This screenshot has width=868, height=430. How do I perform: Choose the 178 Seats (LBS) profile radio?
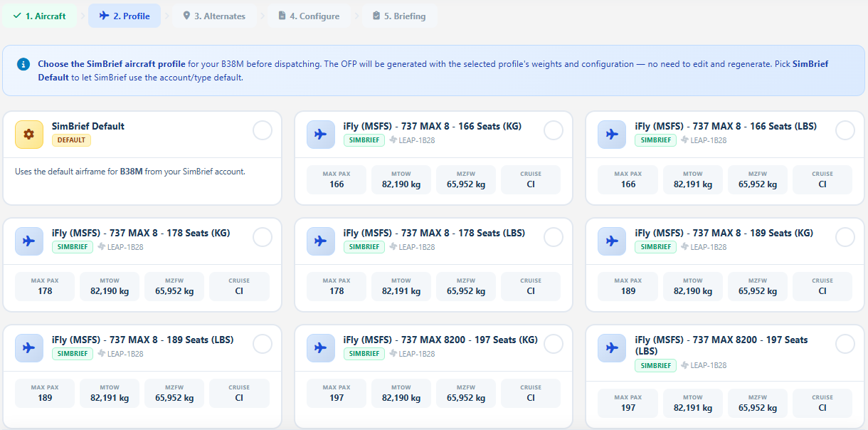[554, 237]
